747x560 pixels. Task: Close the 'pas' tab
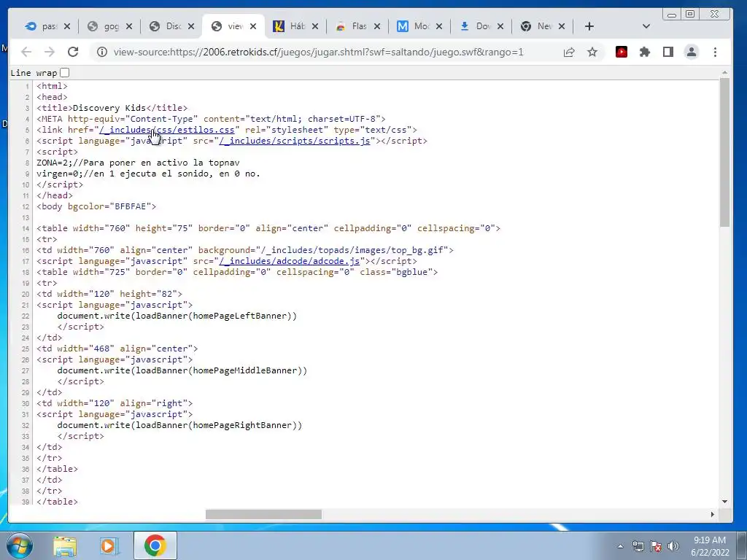click(67, 26)
